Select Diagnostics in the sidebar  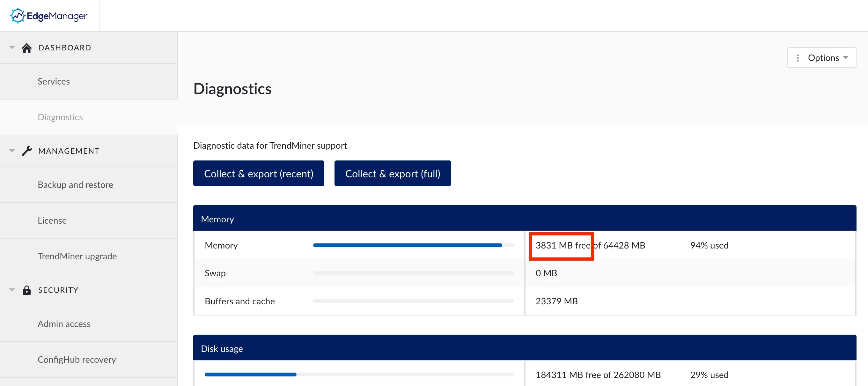60,117
